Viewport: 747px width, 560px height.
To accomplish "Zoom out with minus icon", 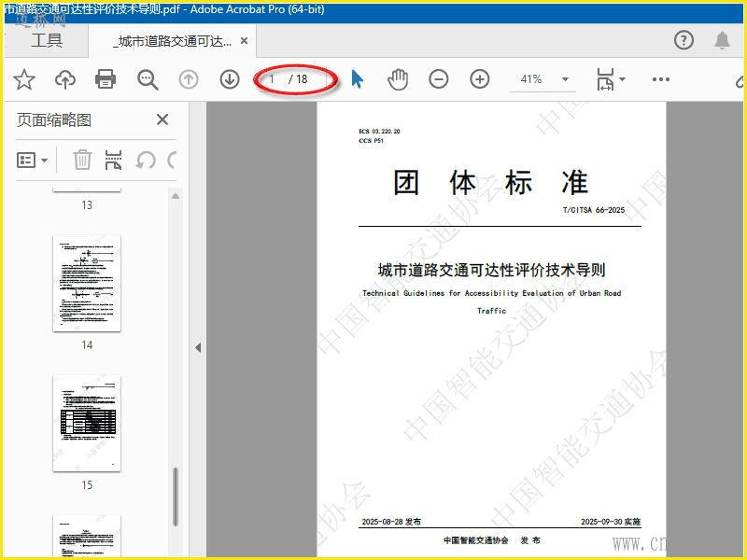I will click(x=438, y=79).
